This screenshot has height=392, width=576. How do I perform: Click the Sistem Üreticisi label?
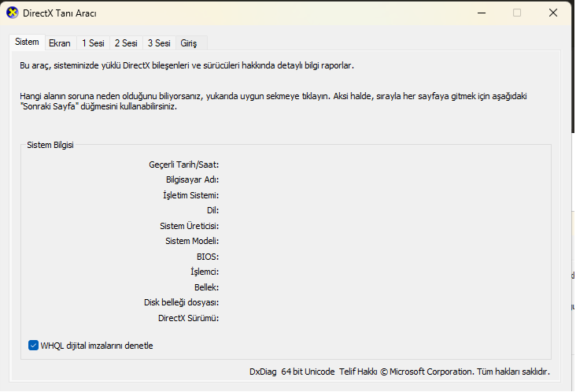[x=189, y=226]
